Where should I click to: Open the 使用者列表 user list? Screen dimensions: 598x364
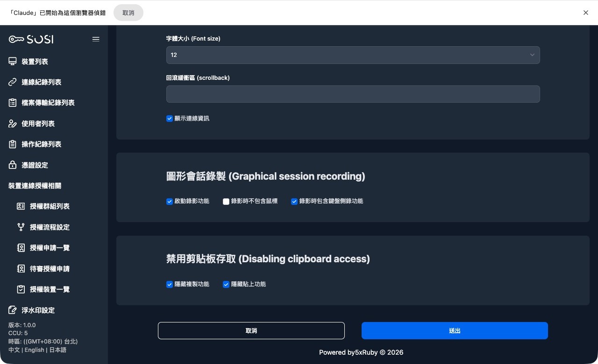[38, 124]
